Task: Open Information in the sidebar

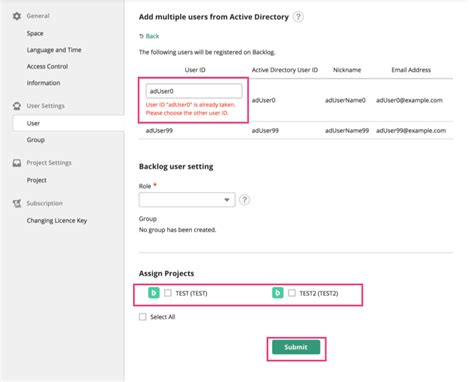Action: pyautogui.click(x=43, y=83)
